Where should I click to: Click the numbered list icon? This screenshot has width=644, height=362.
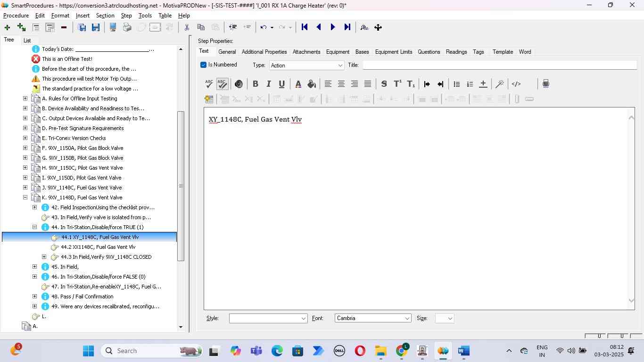click(x=470, y=84)
